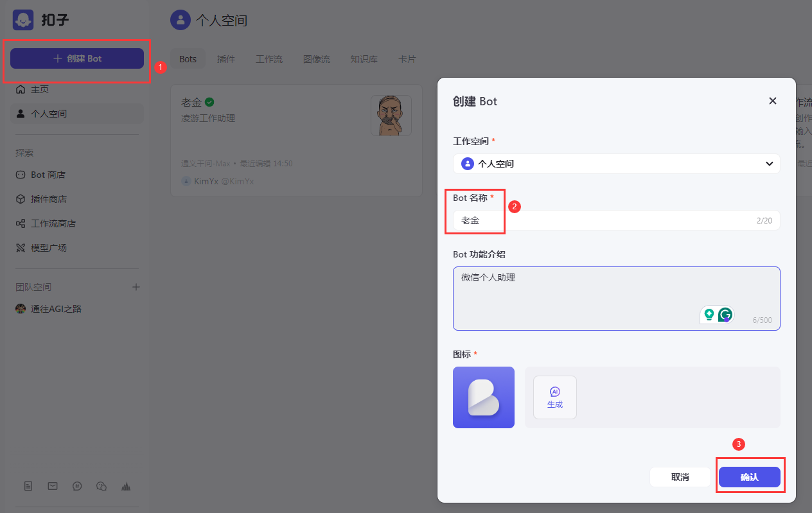Click the green lightbulb icon in text area
This screenshot has width=812, height=513.
pos(709,315)
